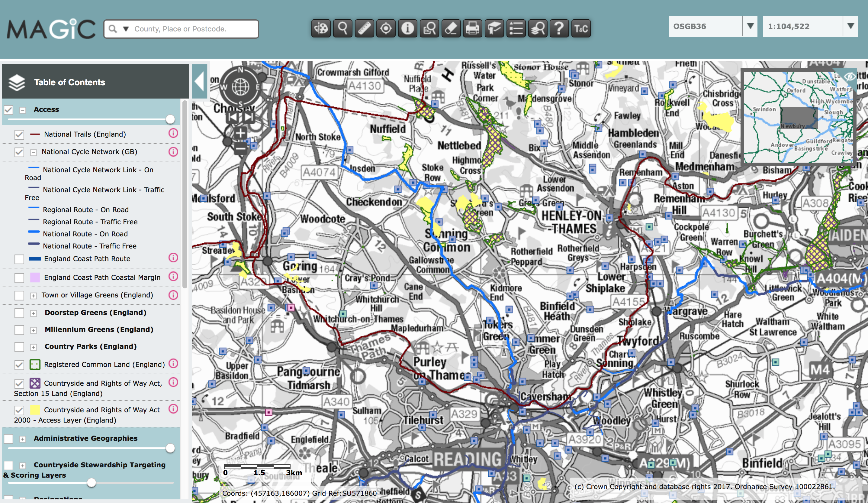Viewport: 868px width, 503px height.
Task: Show info for Town or Village Greens
Action: (173, 295)
